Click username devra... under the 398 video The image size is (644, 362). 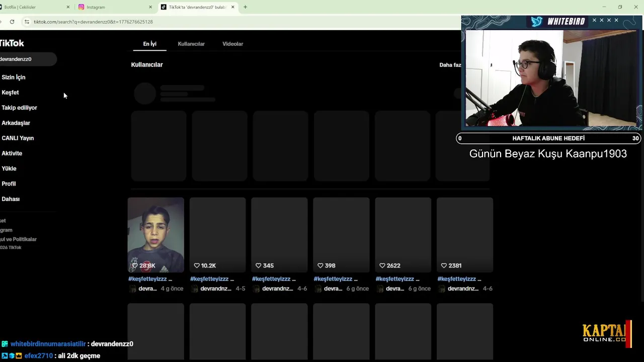coord(333,289)
